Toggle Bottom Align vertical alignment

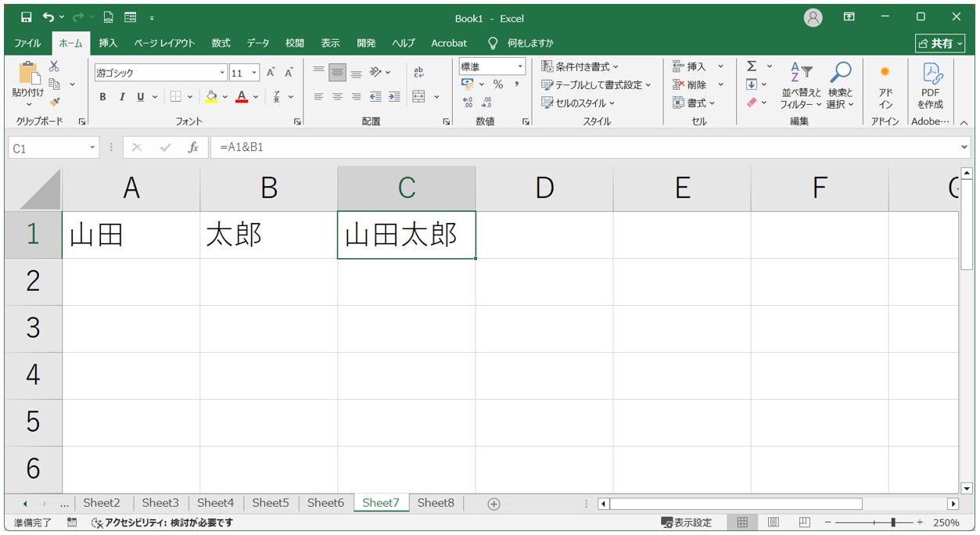(356, 73)
